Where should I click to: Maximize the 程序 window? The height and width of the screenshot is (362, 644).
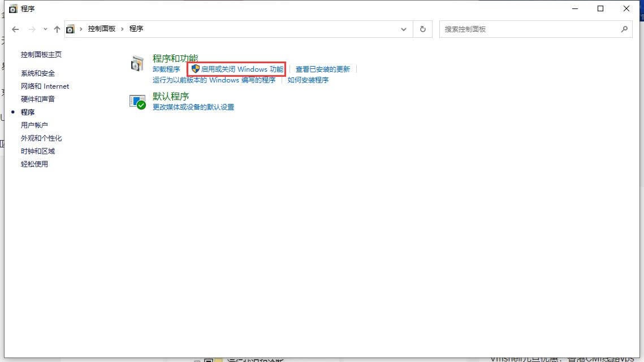[600, 8]
